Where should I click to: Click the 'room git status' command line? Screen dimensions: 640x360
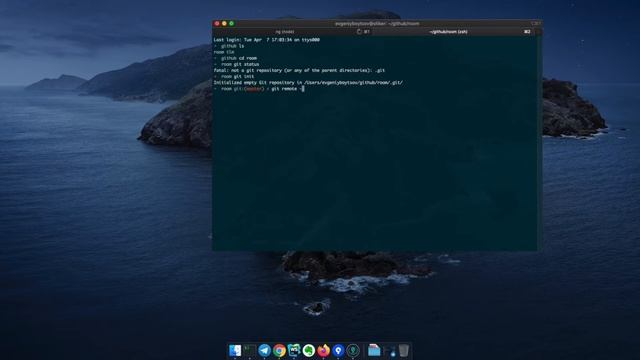pyautogui.click(x=236, y=64)
